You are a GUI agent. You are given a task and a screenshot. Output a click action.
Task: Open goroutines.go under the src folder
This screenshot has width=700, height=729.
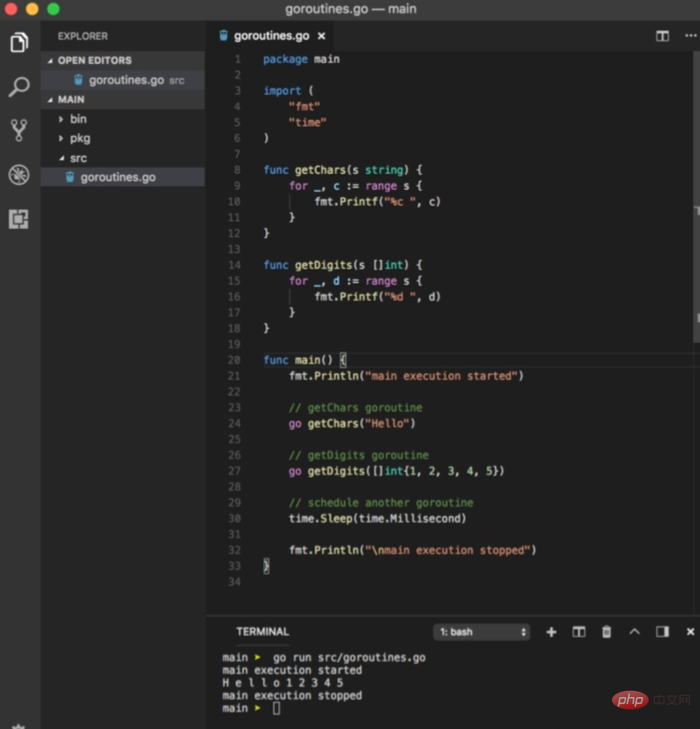[x=117, y=177]
